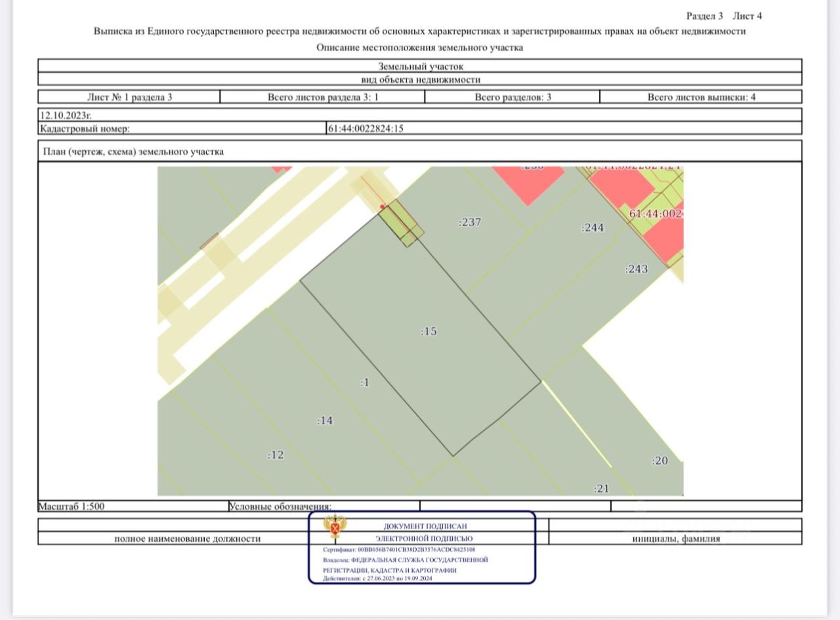The height and width of the screenshot is (620, 840).
Task: Click parcel label ":15" on the plan
Action: (429, 332)
